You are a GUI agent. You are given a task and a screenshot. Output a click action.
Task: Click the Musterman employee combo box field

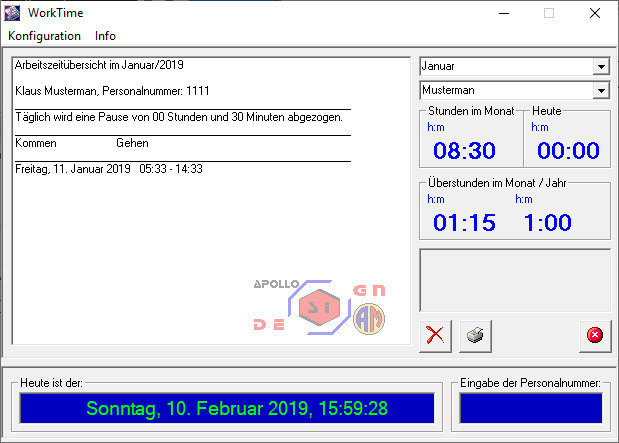coord(514,90)
